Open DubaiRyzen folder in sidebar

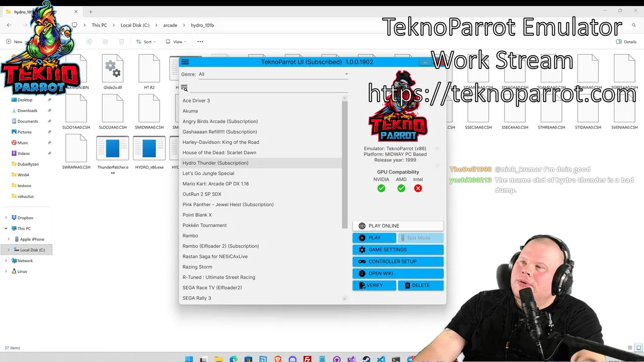click(28, 164)
